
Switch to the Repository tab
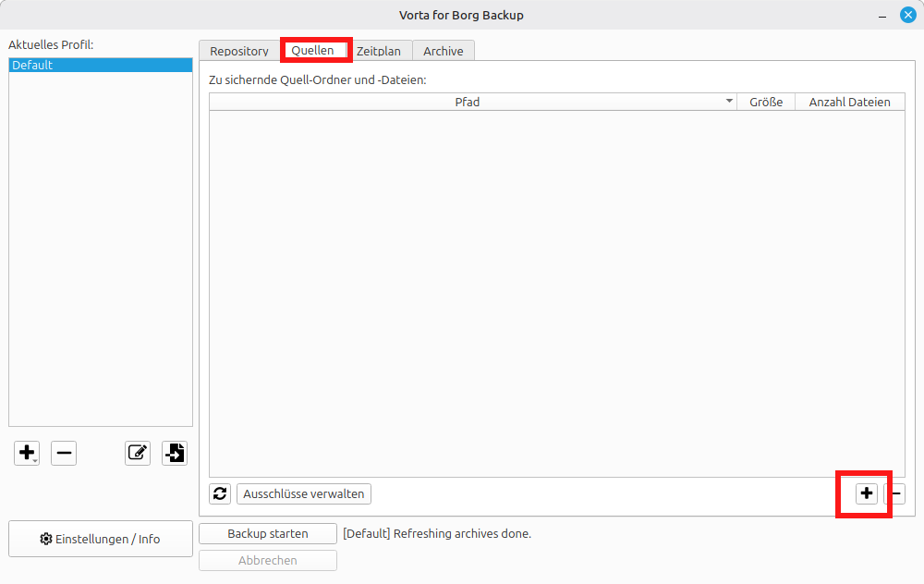point(239,51)
